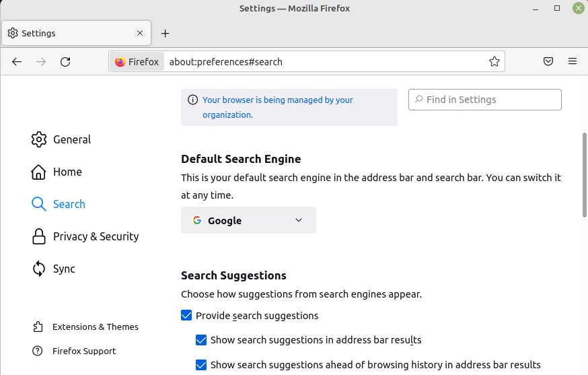Click the Firefox logo identity icon

coord(120,62)
